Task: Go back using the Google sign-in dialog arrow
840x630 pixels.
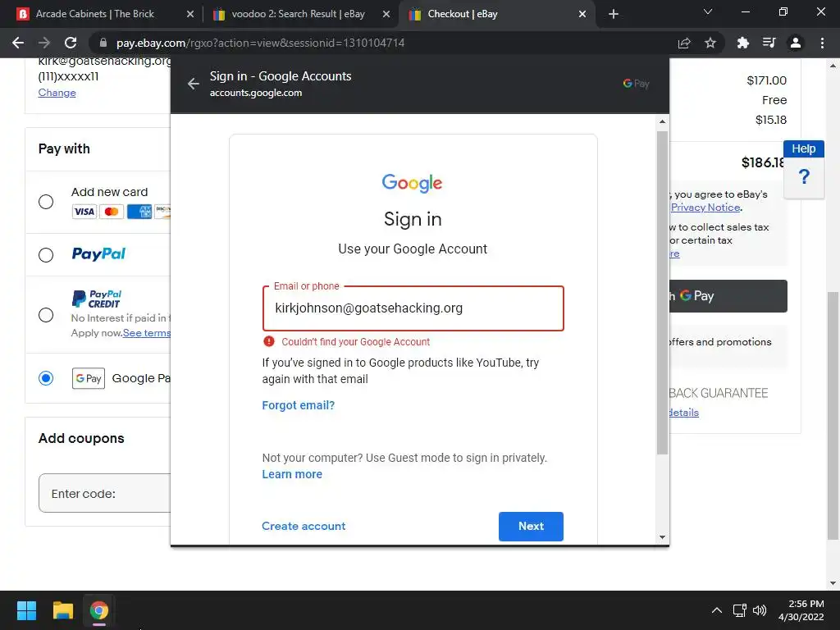Action: click(x=194, y=84)
